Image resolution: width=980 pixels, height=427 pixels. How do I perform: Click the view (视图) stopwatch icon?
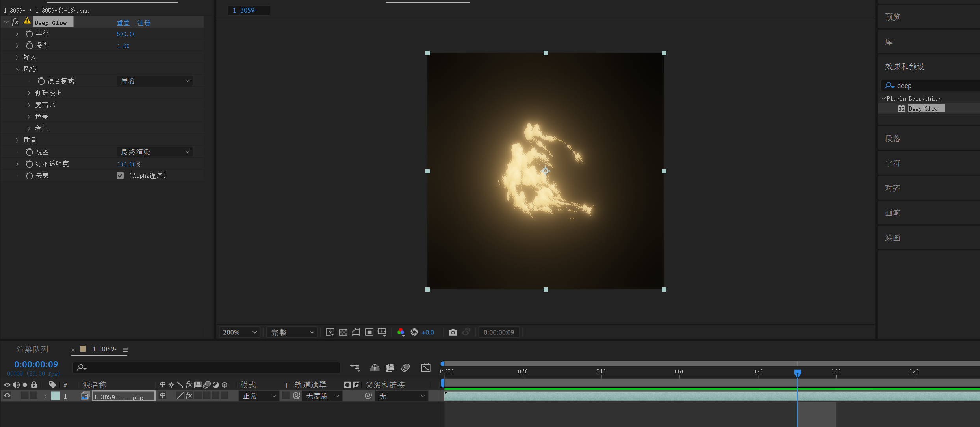click(29, 152)
